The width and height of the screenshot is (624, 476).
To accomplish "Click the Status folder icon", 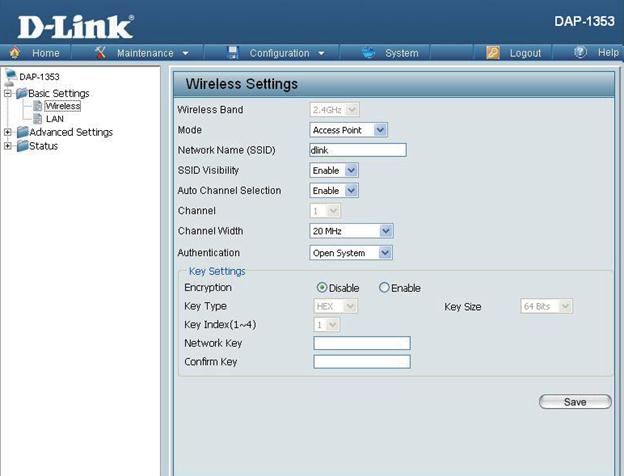I will pos(22,146).
